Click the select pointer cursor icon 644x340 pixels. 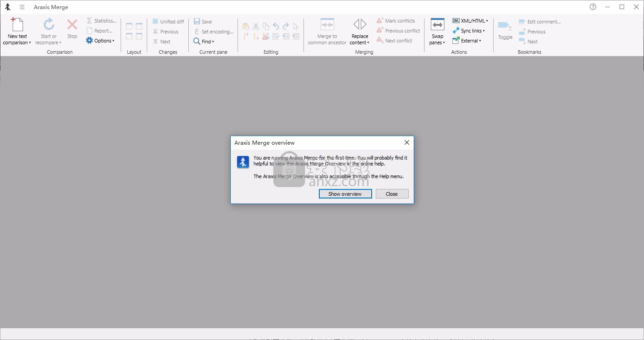pyautogui.click(x=296, y=26)
